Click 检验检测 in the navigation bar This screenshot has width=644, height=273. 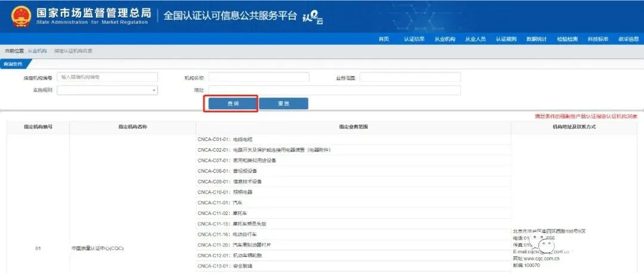coord(567,39)
